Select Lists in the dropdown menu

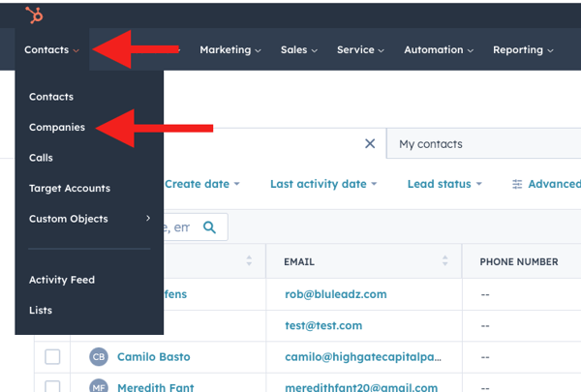pos(41,310)
